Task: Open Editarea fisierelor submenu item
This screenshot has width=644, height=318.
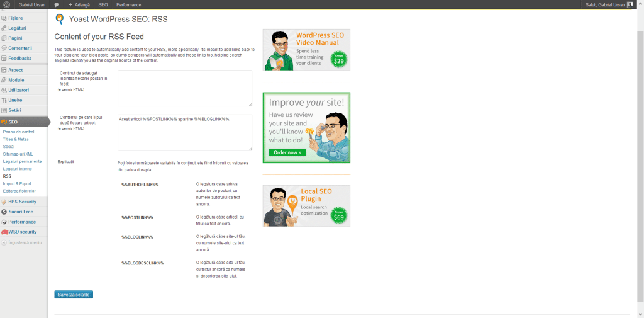Action: (x=19, y=191)
